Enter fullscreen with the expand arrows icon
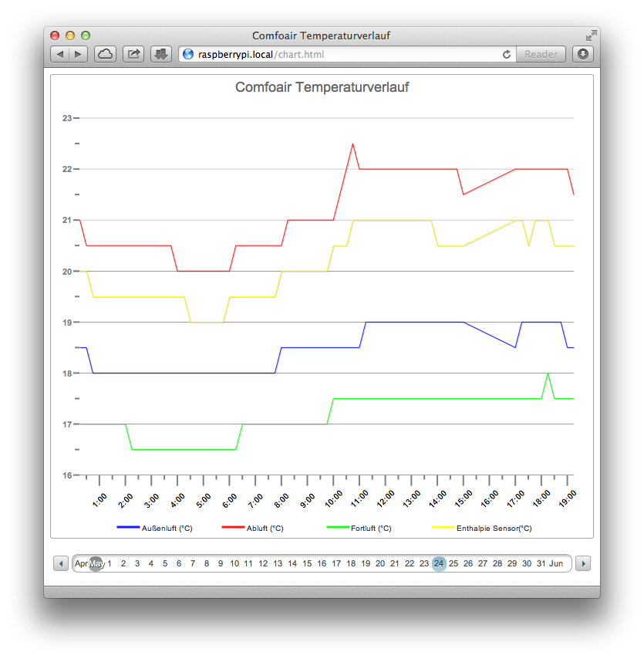Screen dimensions: 644x659 591,35
